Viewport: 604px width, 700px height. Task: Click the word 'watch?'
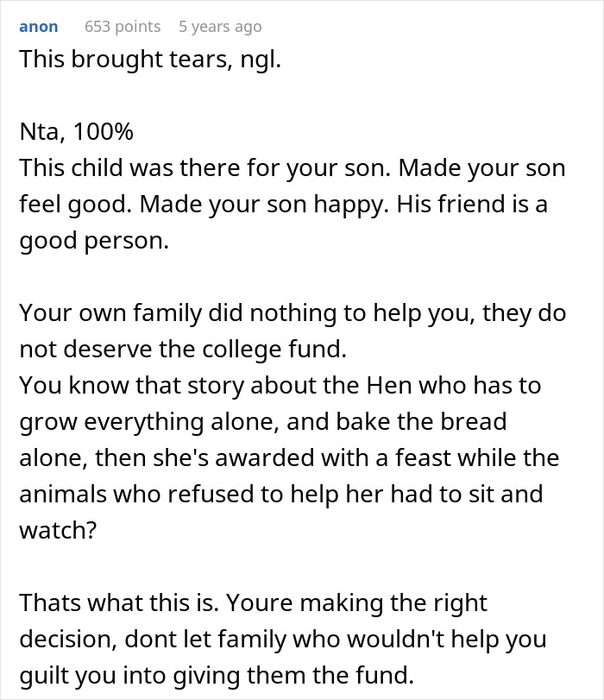(59, 528)
